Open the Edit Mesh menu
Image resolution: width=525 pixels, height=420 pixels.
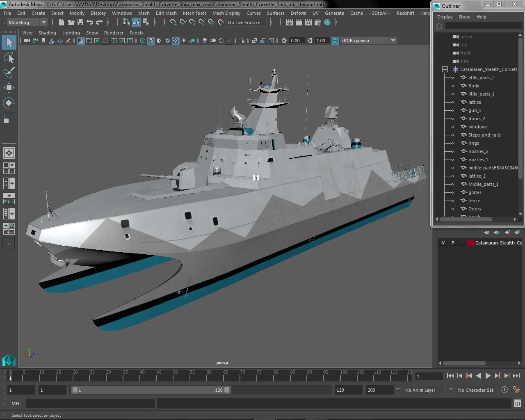click(x=166, y=13)
